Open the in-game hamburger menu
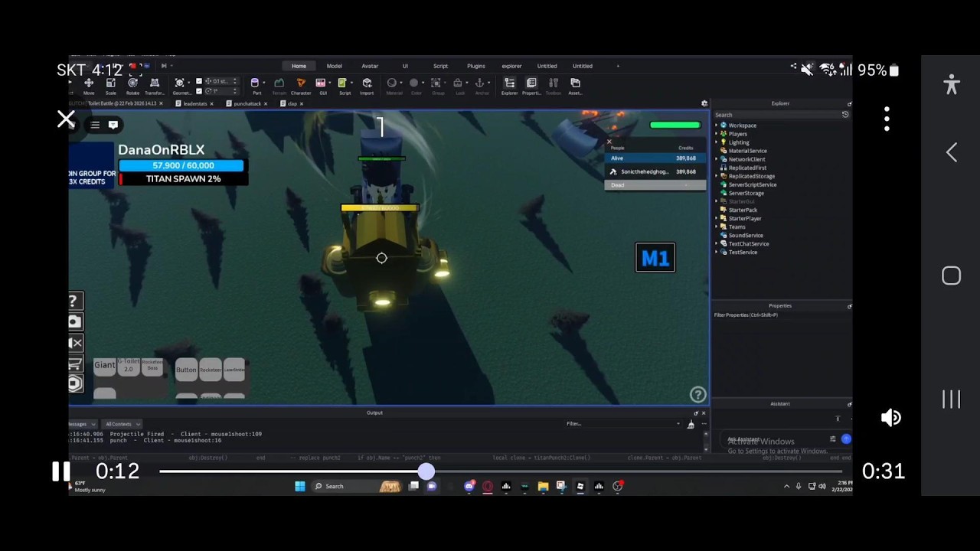The height and width of the screenshot is (551, 980). pos(95,125)
